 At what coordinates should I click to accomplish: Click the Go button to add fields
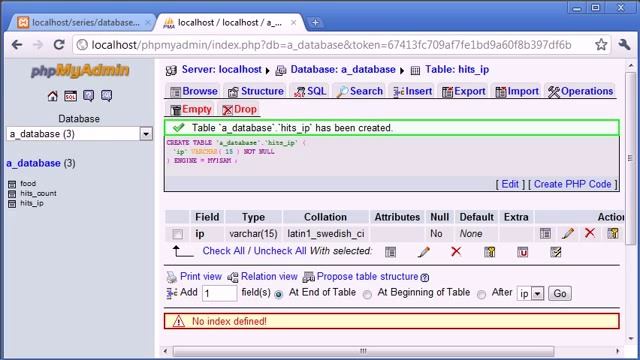click(560, 293)
